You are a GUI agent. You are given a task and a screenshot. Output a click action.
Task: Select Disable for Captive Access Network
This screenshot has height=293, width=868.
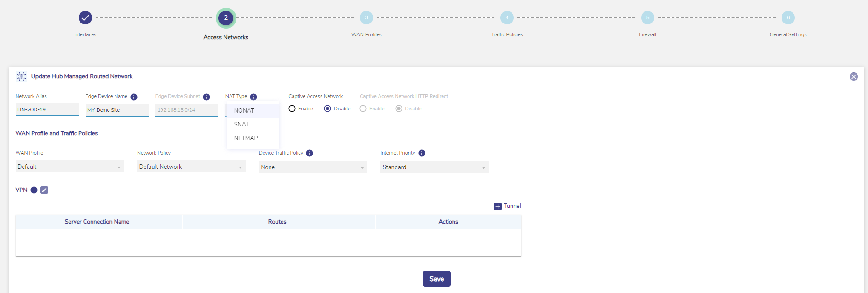[328, 109]
